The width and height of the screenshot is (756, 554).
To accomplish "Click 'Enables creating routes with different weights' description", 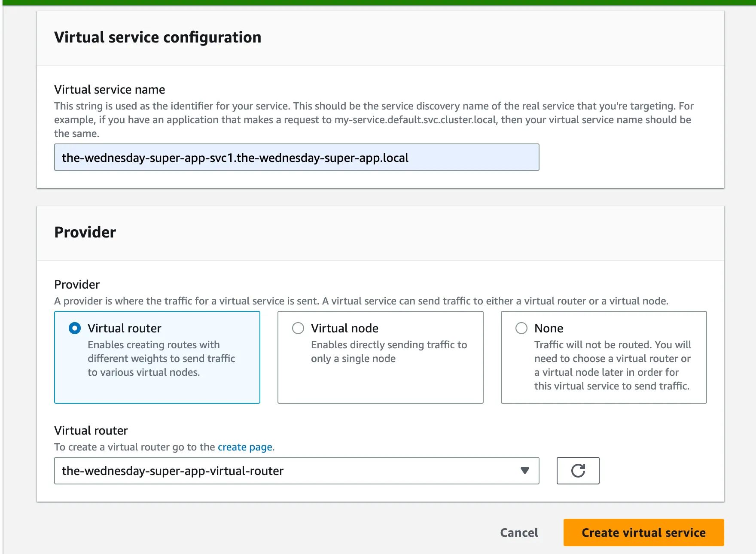I will click(161, 358).
